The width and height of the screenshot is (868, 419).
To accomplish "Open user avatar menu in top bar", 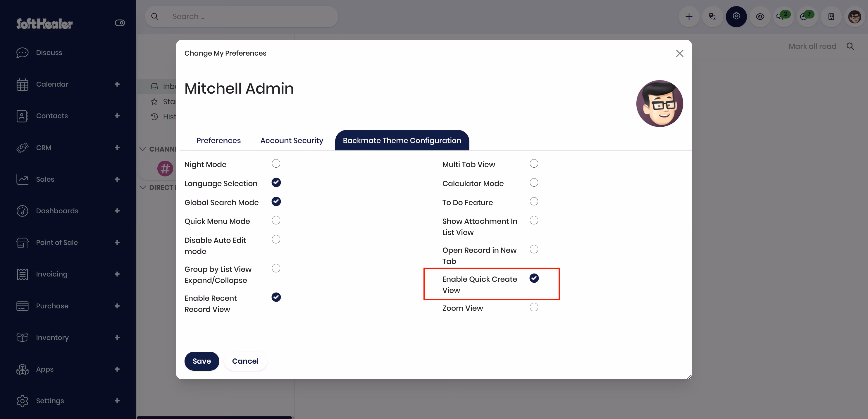I will coord(855,16).
